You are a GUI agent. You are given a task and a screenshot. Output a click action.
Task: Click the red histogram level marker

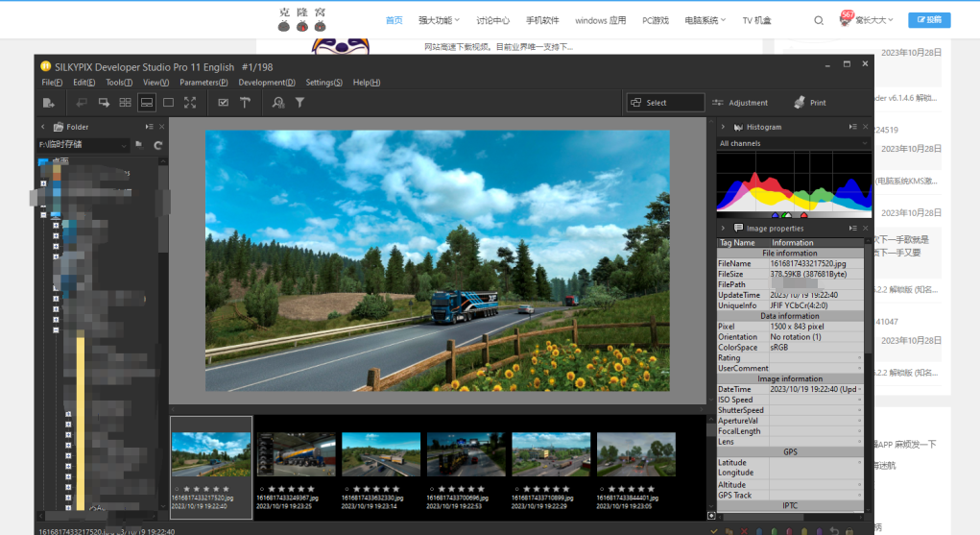(803, 214)
